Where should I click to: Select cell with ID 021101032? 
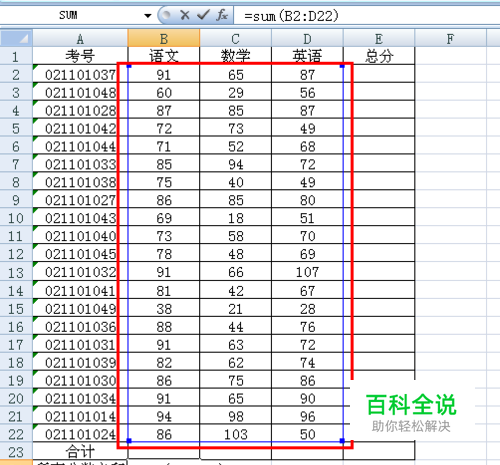[x=80, y=272]
